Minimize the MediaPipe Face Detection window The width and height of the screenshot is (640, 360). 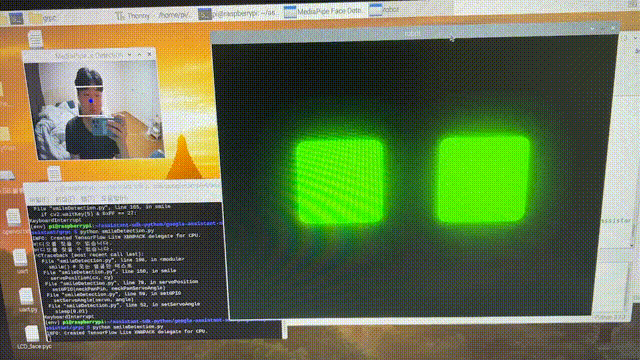click(x=129, y=54)
